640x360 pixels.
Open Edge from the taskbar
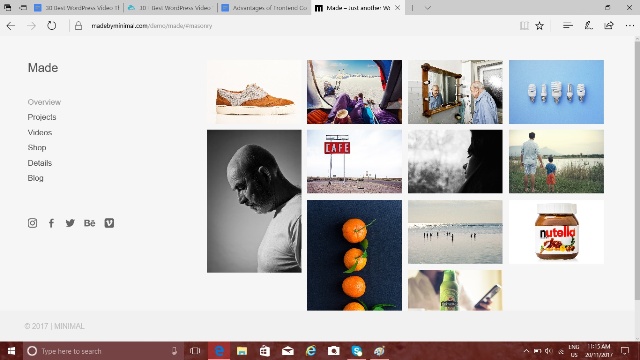coord(219,351)
